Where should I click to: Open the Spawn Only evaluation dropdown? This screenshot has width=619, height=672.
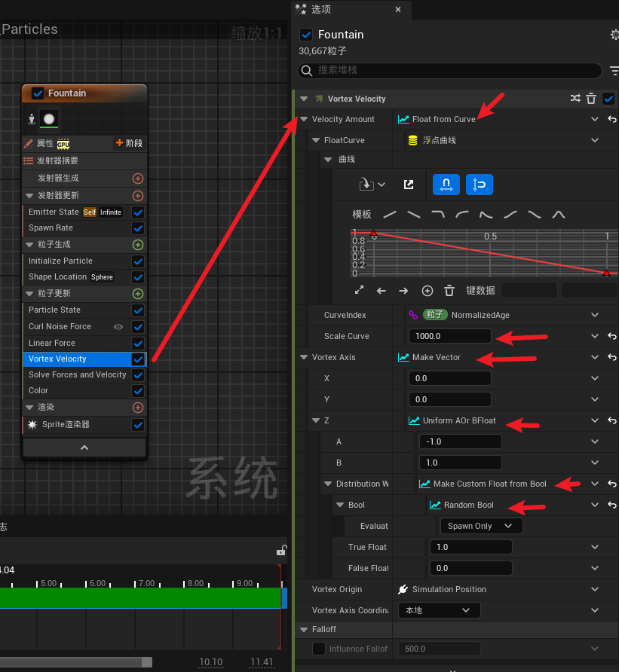coord(481,526)
